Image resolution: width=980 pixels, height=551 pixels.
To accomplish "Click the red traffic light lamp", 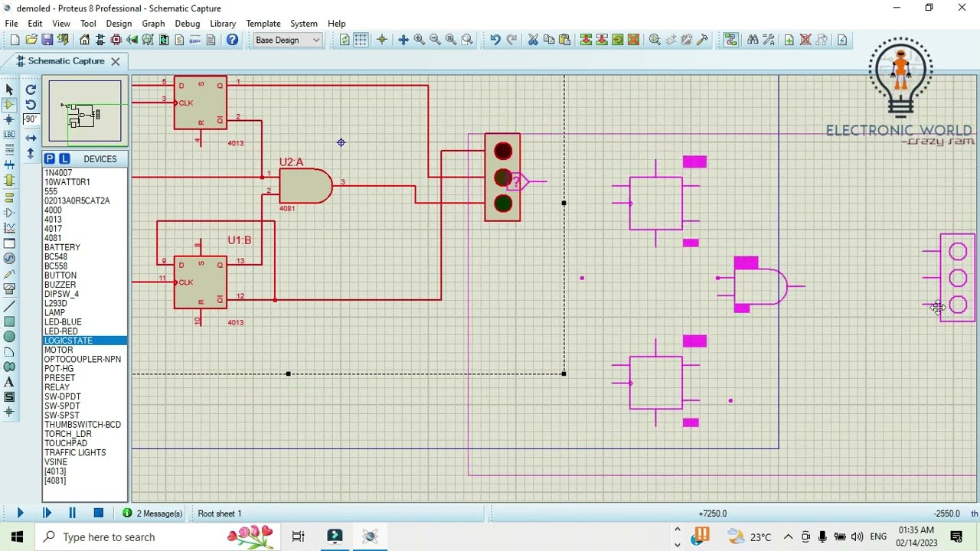I will coord(503,151).
